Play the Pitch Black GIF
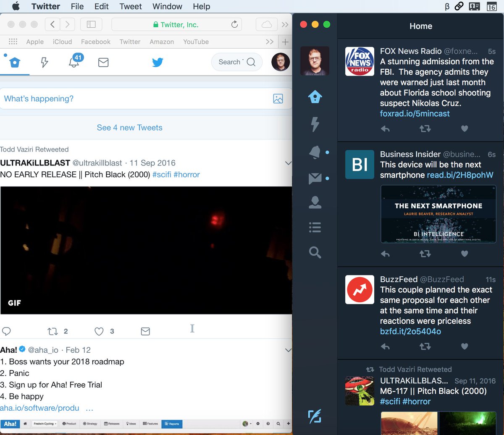The image size is (504, 435). coord(146,250)
